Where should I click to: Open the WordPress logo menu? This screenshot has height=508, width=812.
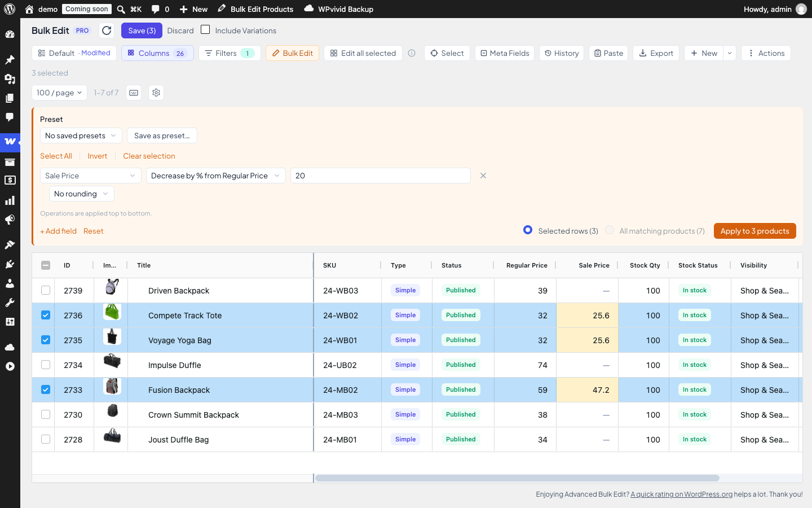[x=10, y=9]
